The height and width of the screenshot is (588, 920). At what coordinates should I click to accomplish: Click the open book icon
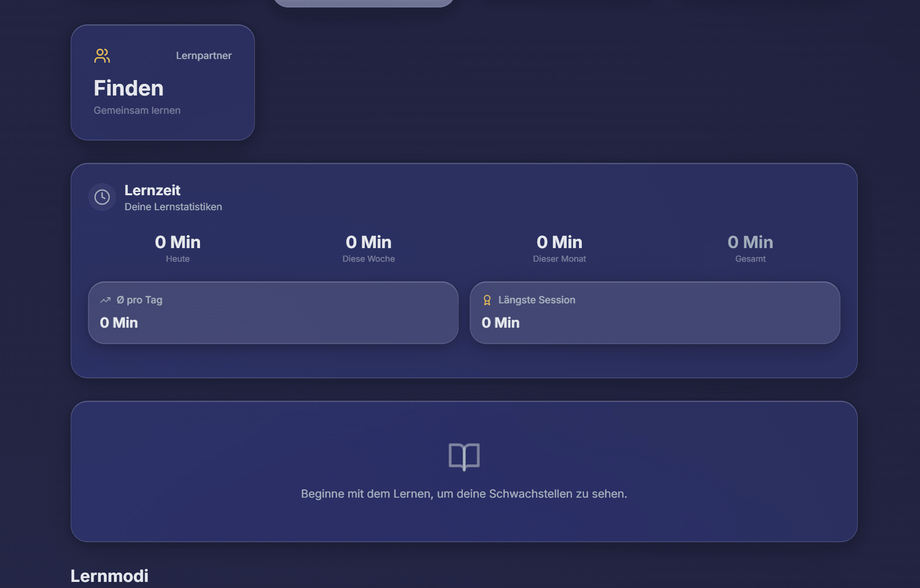pos(464,456)
